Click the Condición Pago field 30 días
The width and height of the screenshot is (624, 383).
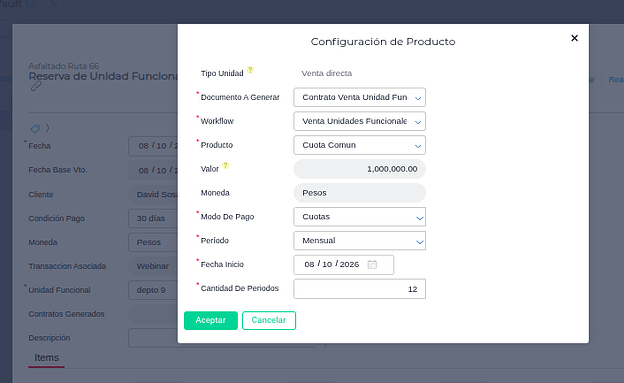(153, 218)
